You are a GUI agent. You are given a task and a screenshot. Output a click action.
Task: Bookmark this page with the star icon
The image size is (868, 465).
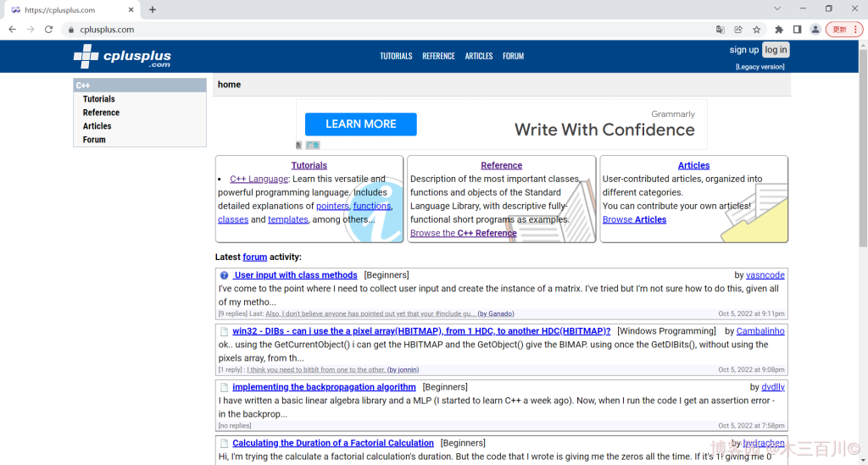click(756, 30)
